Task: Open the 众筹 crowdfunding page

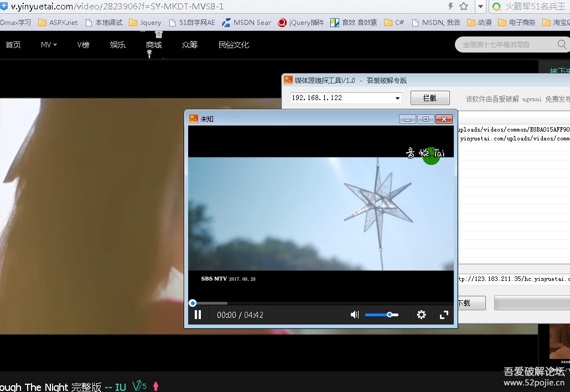Action: point(190,45)
